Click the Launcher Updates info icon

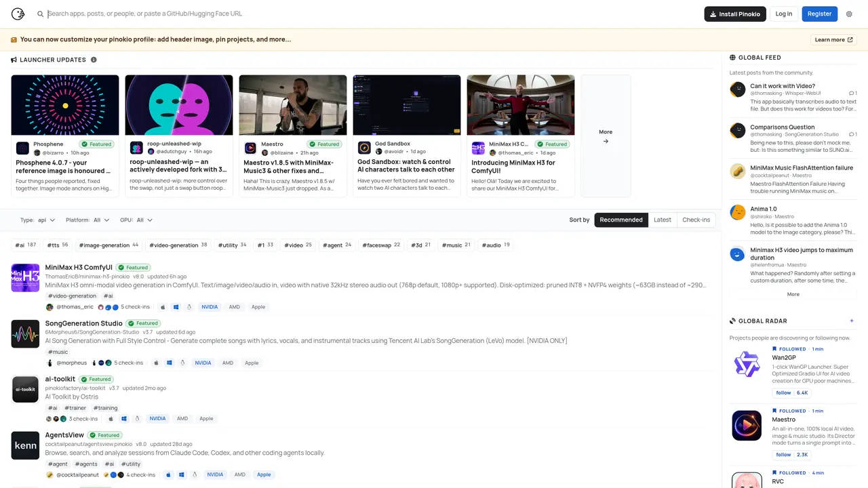tap(94, 60)
